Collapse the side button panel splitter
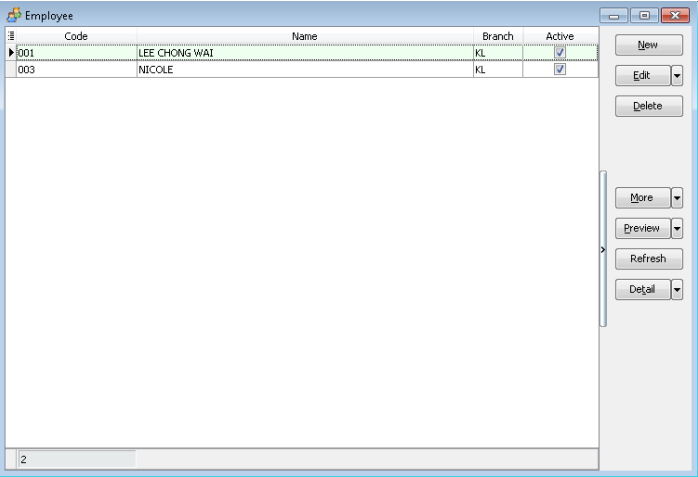The height and width of the screenshot is (477, 698). tap(603, 249)
